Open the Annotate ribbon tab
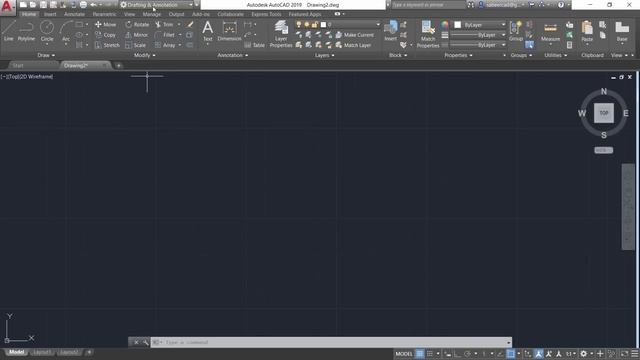Image resolution: width=640 pixels, height=360 pixels. 74,14
